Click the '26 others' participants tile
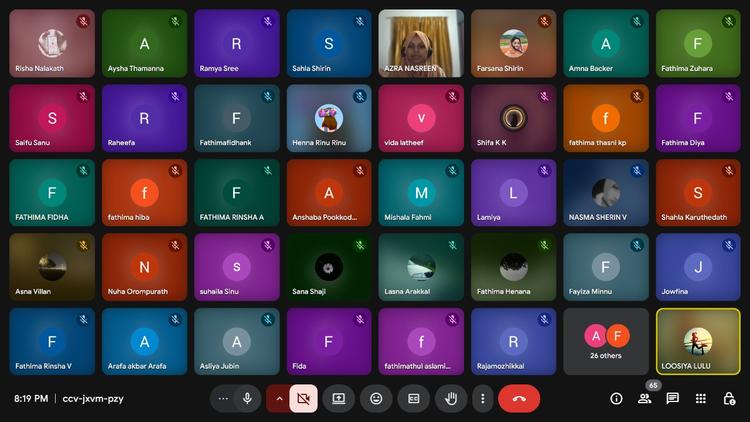Screen dimensions: 750x422 tap(605, 341)
